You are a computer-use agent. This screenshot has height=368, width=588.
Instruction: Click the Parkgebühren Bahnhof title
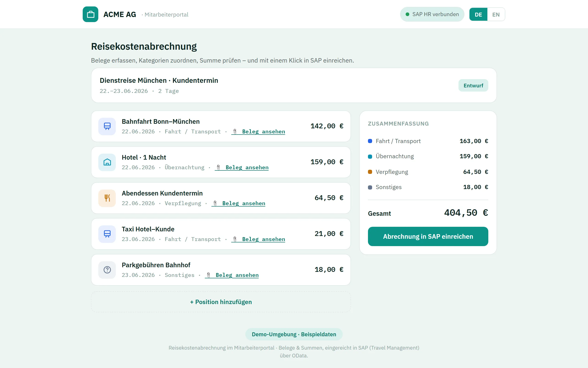156,265
